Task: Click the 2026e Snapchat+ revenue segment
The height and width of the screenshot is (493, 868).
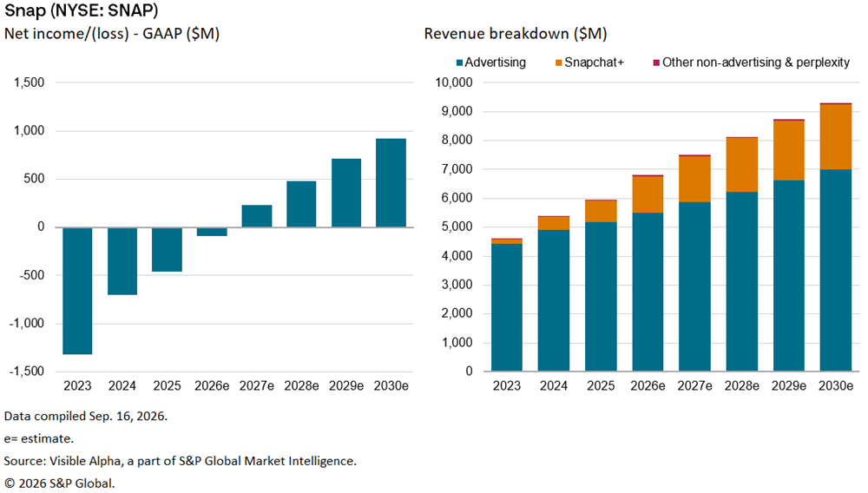Action: click(648, 194)
